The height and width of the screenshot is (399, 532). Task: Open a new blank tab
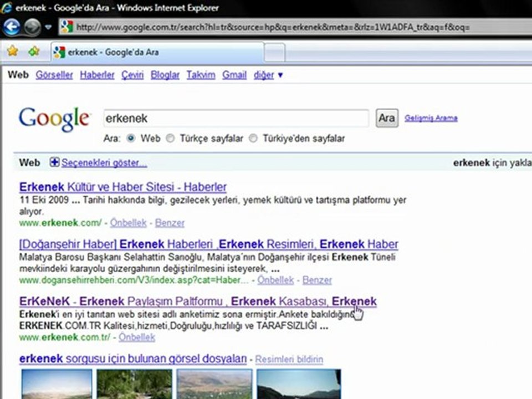tap(274, 53)
